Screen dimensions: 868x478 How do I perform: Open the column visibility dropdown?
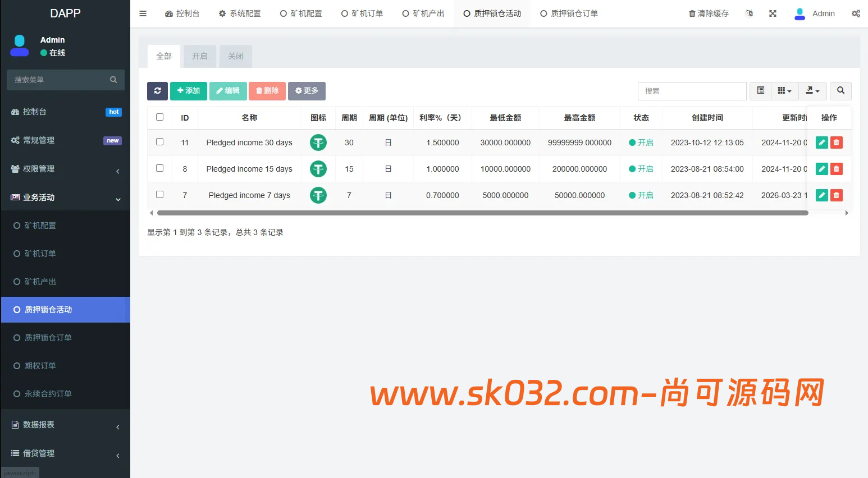coord(784,91)
